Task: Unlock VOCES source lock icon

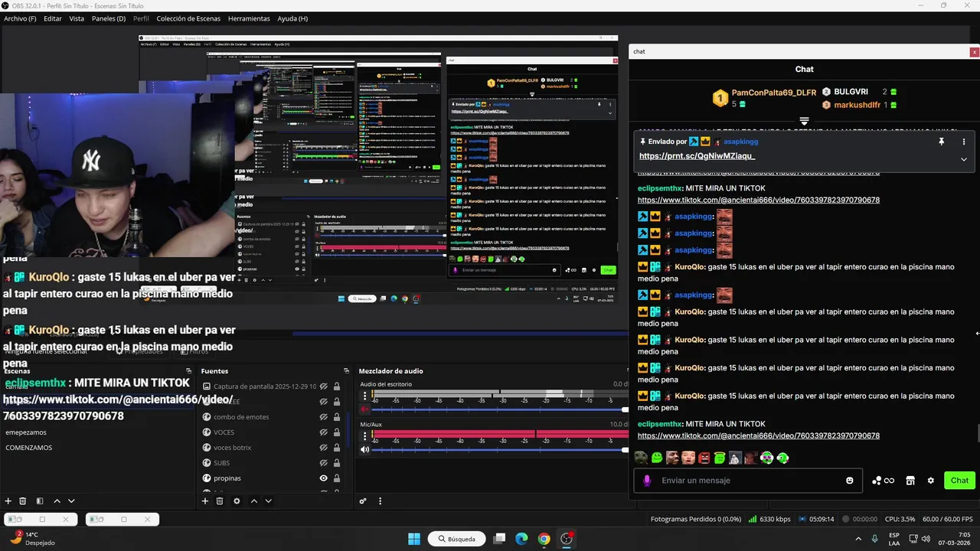Action: 337,432
